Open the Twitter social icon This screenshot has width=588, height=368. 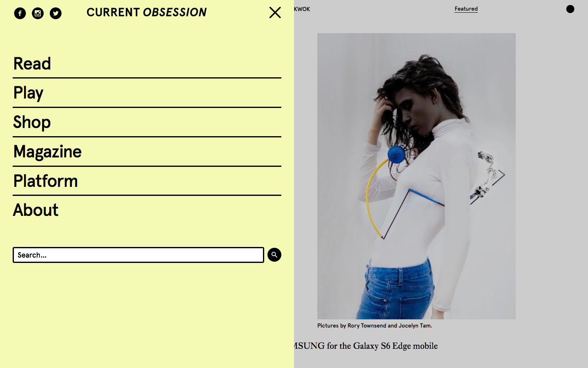pyautogui.click(x=56, y=13)
